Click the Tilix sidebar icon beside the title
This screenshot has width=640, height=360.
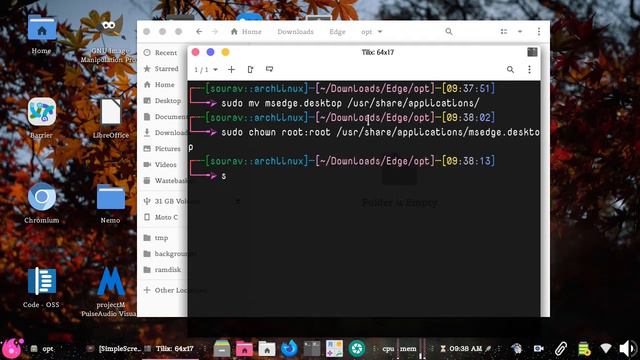coord(532,52)
